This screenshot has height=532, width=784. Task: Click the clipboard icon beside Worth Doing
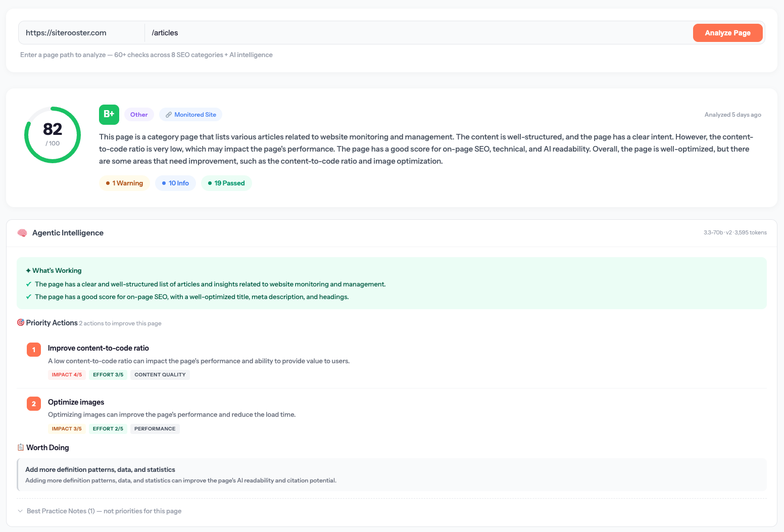click(20, 447)
